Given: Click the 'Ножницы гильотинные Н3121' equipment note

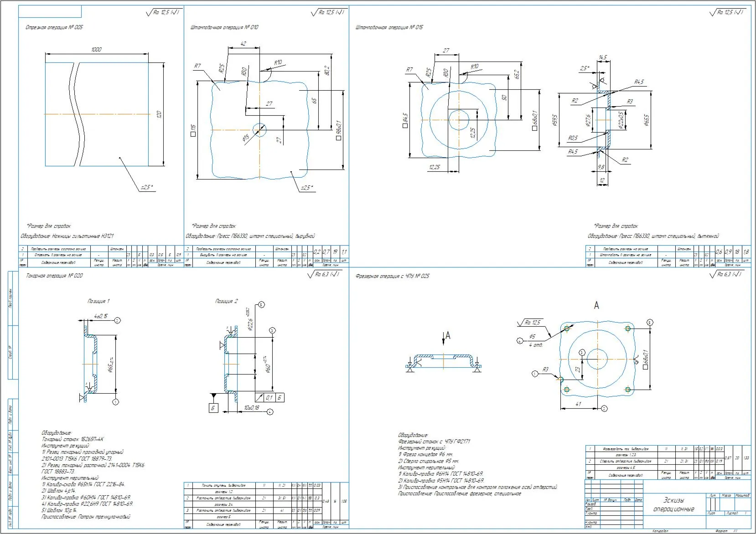Looking at the screenshot, I should click(x=82, y=236).
